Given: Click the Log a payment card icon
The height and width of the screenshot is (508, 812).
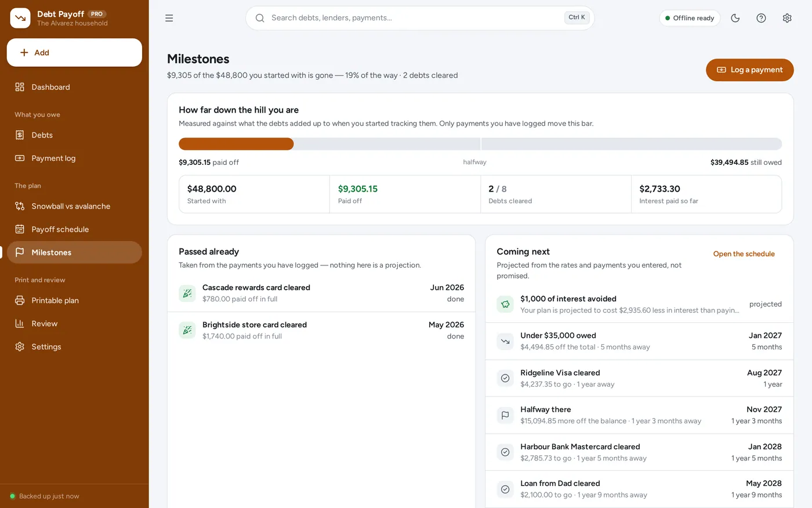Looking at the screenshot, I should [722, 70].
